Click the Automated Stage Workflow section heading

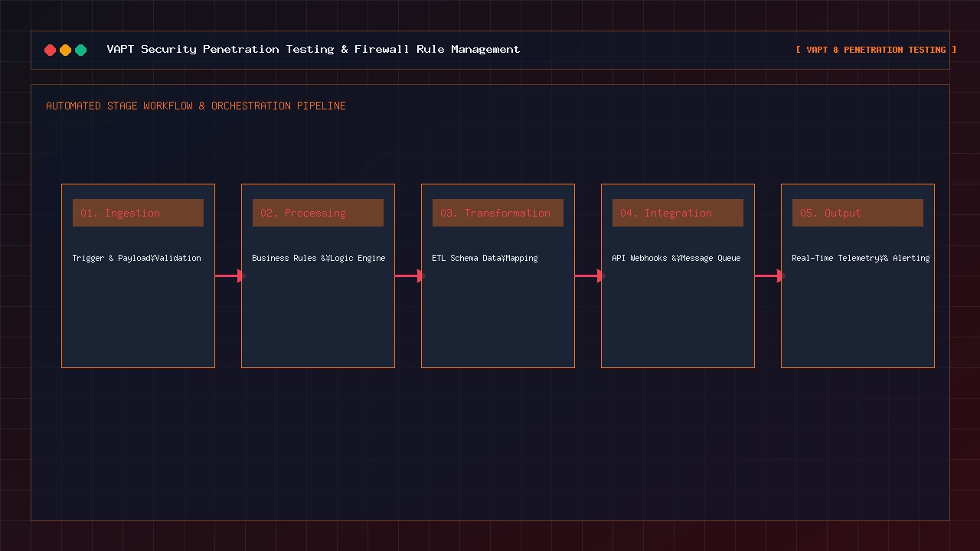(196, 106)
